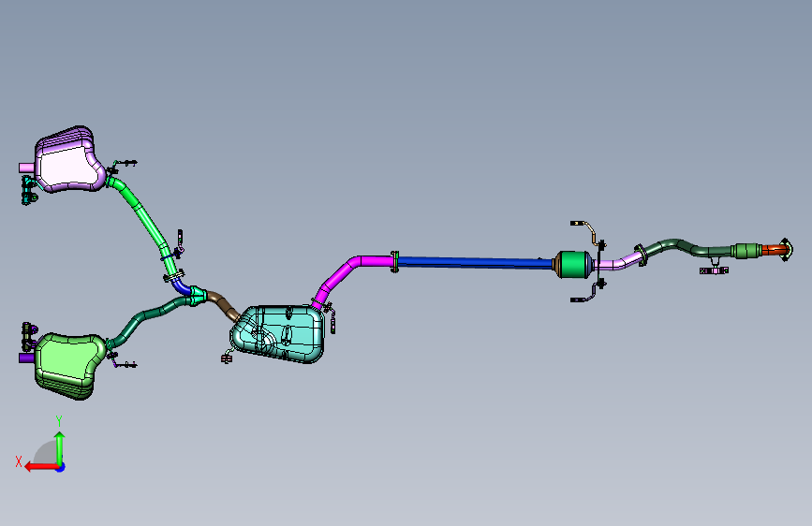The width and height of the screenshot is (812, 526).
Task: Select the light pink pipe after converter
Action: 619,262
